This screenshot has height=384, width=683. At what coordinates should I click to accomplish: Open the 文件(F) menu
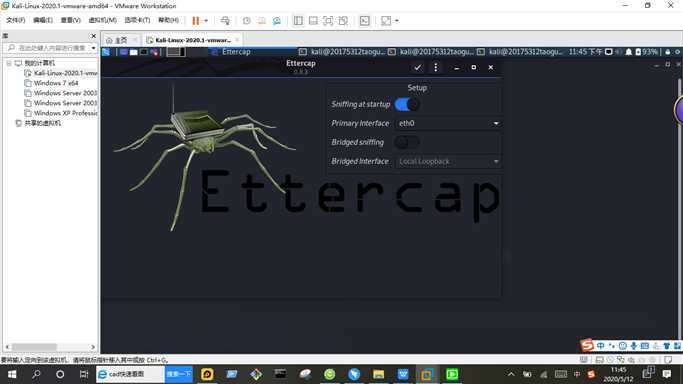pyautogui.click(x=15, y=20)
